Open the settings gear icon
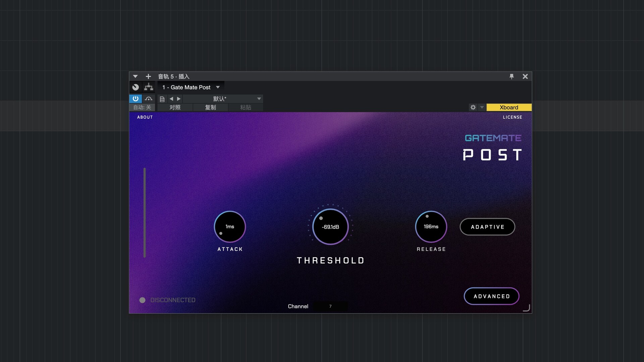Screen dimensions: 644x362 point(473,107)
